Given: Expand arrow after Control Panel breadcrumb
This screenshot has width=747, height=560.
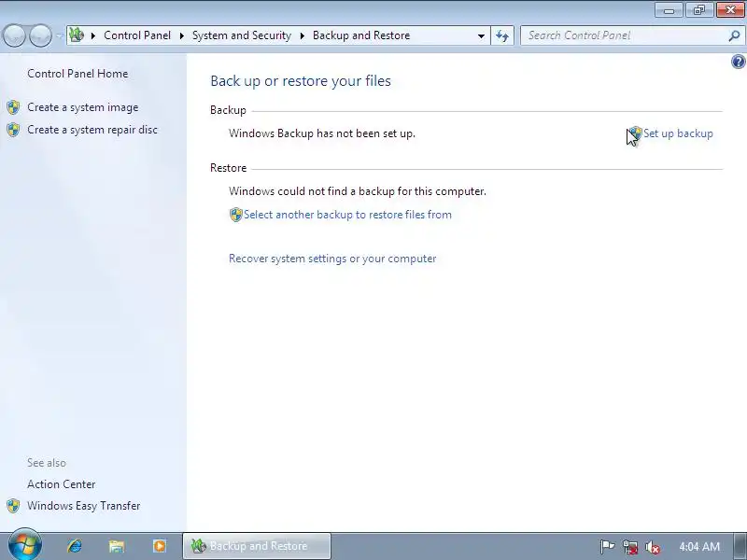Looking at the screenshot, I should (181, 35).
